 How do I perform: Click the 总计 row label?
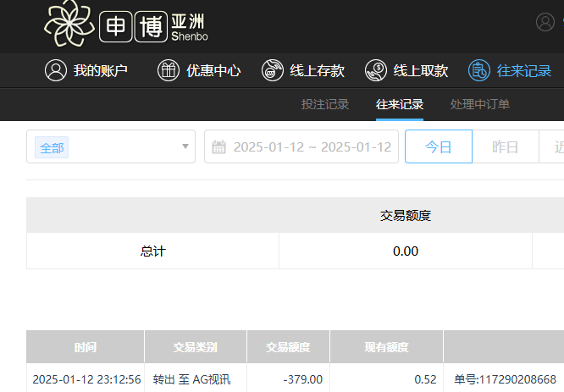(153, 251)
